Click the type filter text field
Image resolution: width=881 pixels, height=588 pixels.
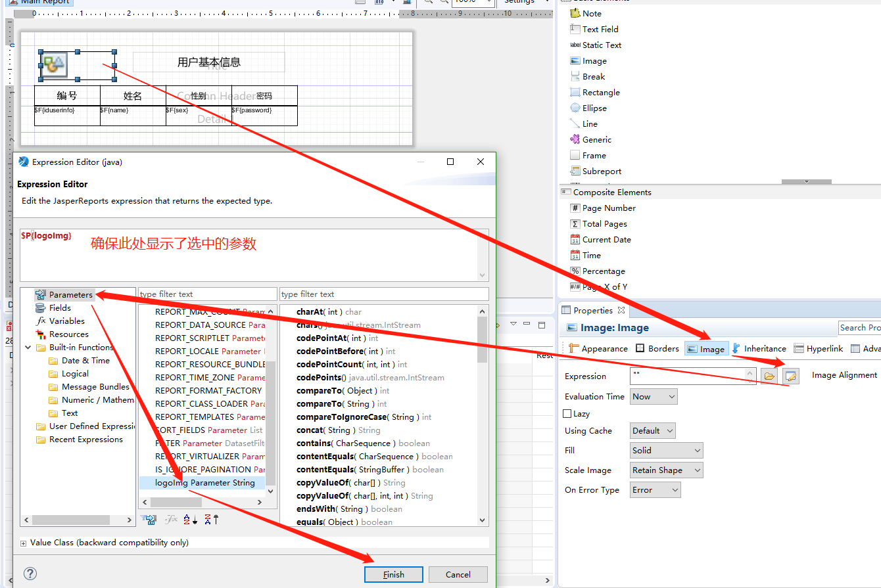click(207, 294)
